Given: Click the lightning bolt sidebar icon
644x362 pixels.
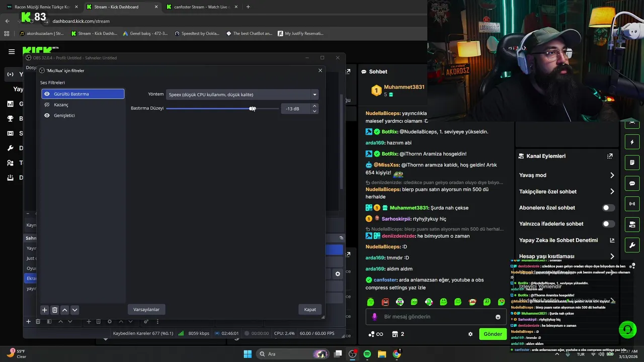Looking at the screenshot, I should (x=632, y=142).
